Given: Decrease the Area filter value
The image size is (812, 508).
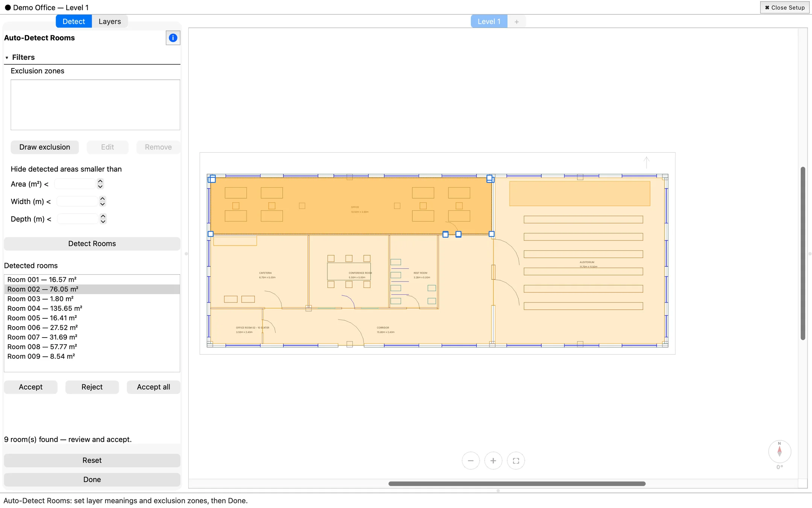Looking at the screenshot, I should pyautogui.click(x=100, y=186).
